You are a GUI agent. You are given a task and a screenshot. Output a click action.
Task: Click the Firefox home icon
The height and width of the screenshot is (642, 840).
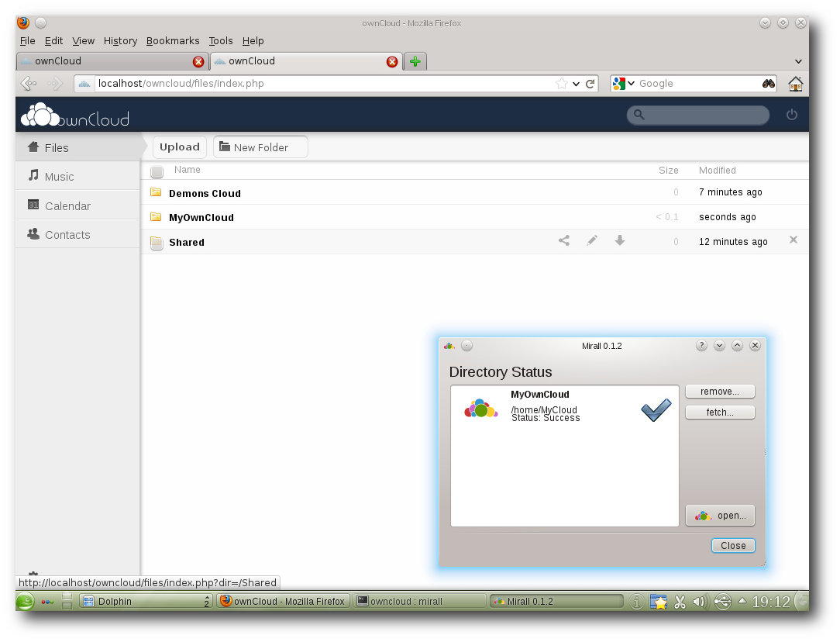click(796, 84)
